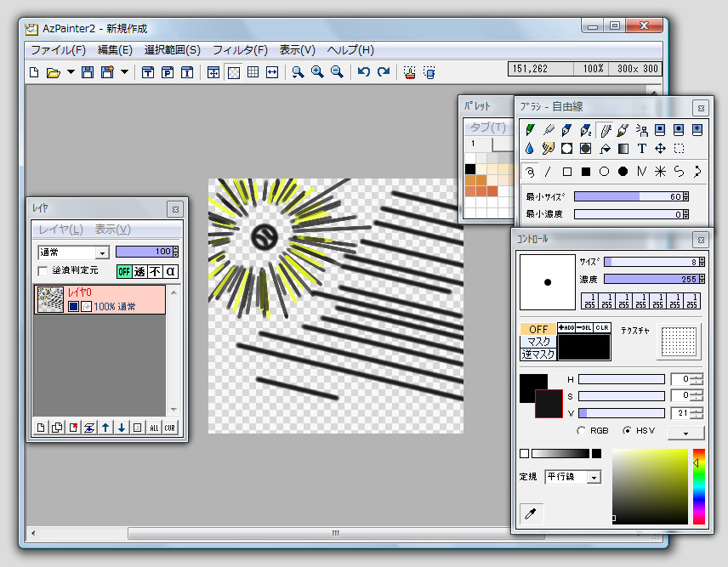Open the dropdown below the HSV radio buttons
The height and width of the screenshot is (567, 728).
[x=685, y=434]
